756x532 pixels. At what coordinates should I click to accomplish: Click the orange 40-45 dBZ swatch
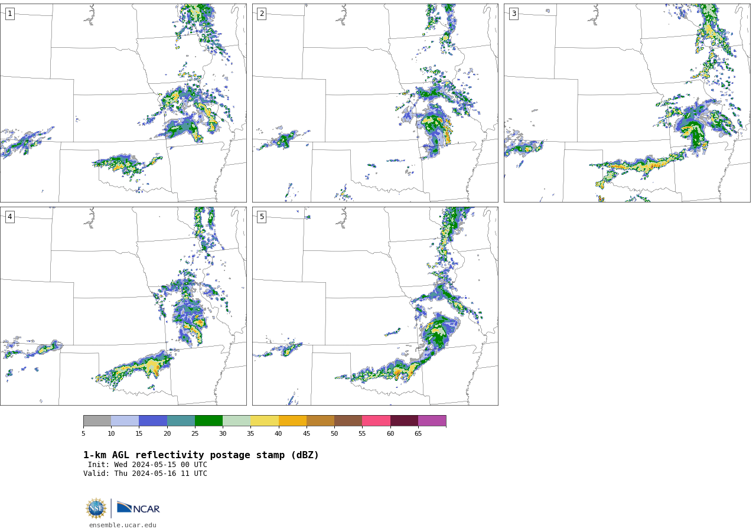292,420
